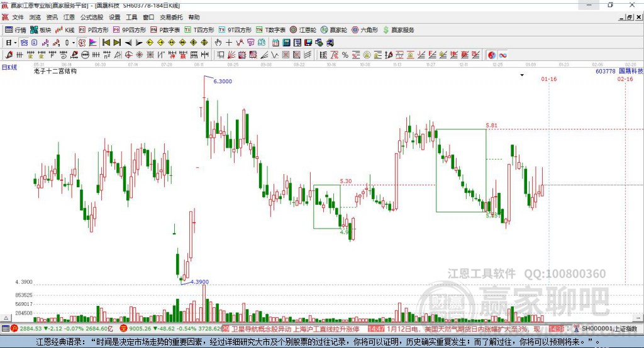Click the black right arrow icon
The height and width of the screenshot is (348, 644).
139,43
